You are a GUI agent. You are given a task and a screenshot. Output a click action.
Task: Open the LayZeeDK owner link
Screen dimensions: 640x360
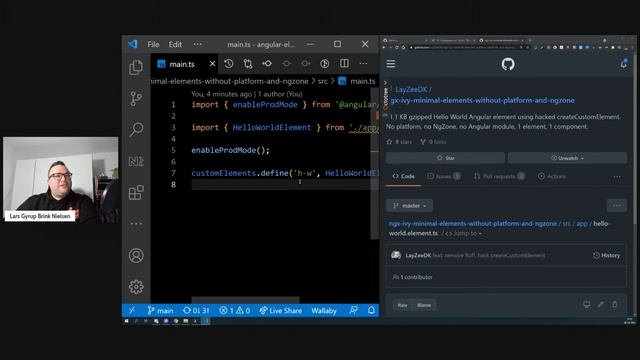point(411,89)
